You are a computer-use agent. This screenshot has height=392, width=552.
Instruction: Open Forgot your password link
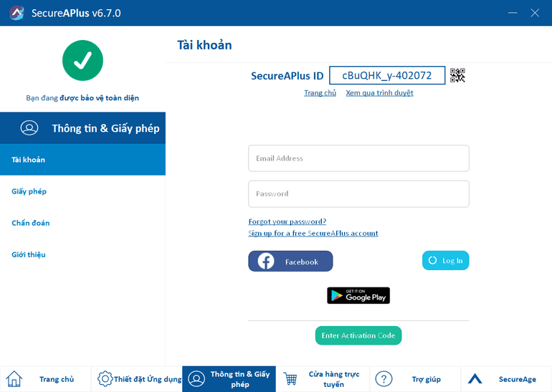[287, 221]
